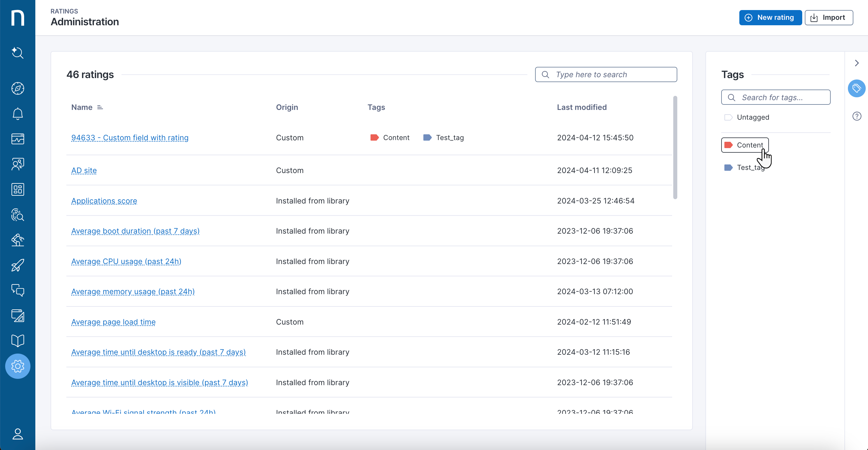Viewport: 868px width, 450px height.
Task: Open the compass explore icon in sidebar
Action: click(x=18, y=88)
